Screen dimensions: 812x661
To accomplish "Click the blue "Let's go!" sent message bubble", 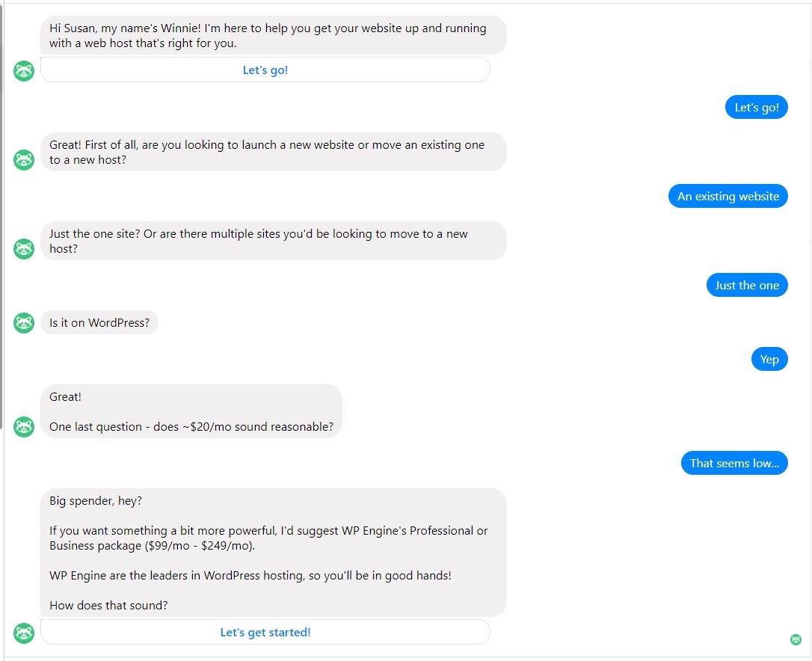I will point(756,108).
